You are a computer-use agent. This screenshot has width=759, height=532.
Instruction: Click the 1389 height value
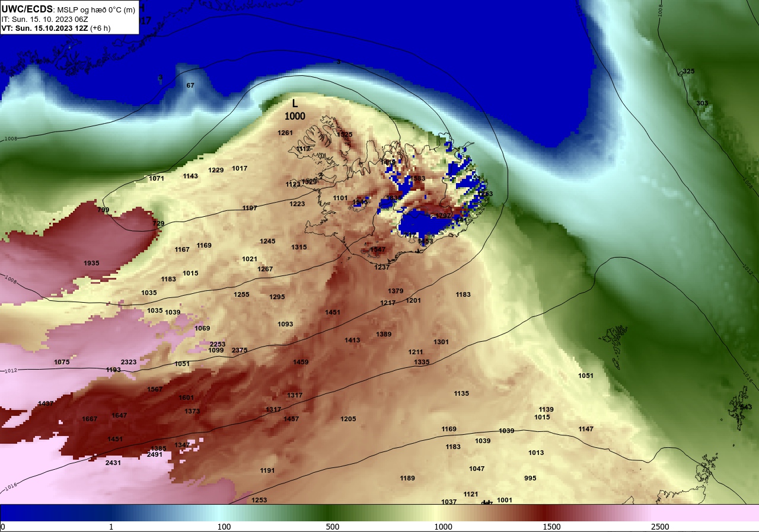tap(384, 334)
